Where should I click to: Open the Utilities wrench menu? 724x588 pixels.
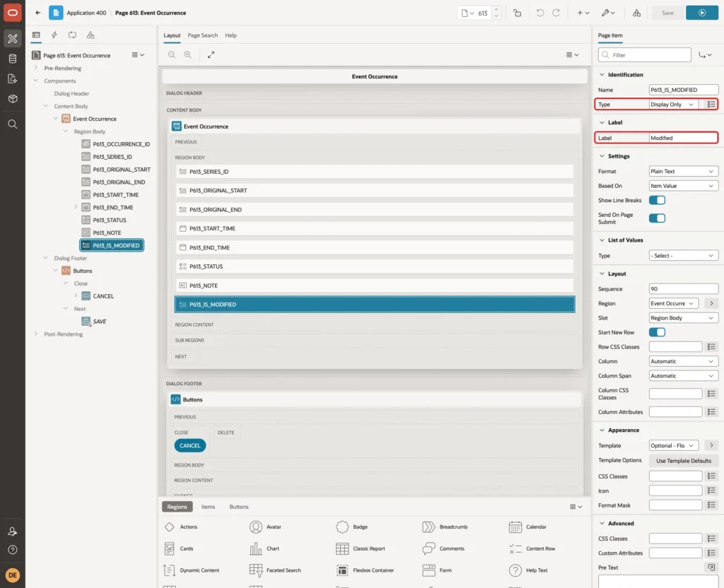point(607,13)
